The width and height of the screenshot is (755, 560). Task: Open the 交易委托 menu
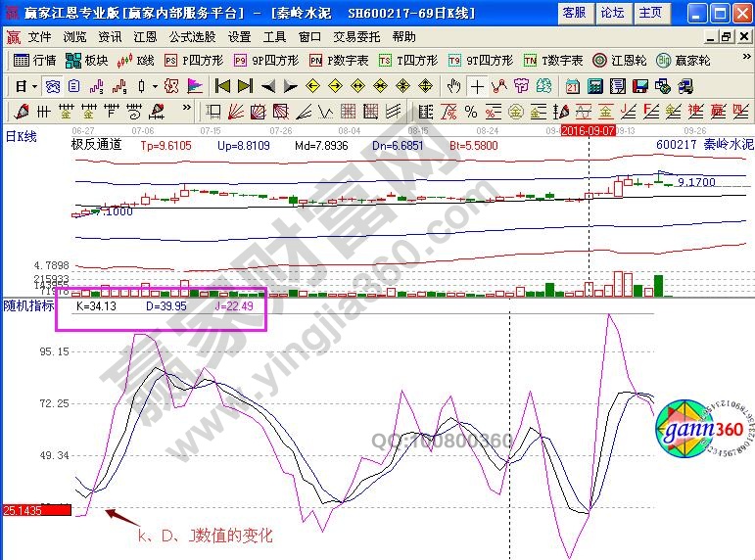(x=356, y=37)
